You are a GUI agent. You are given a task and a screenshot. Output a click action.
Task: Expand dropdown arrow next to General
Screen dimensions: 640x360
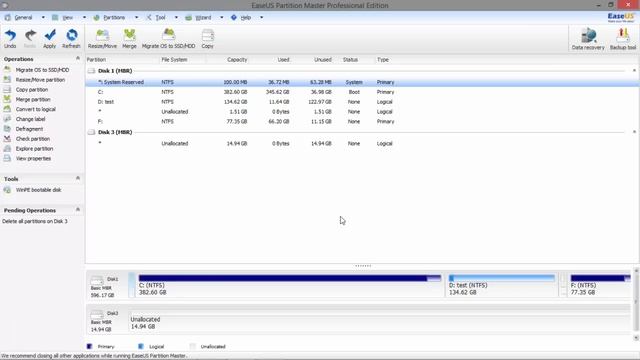(x=43, y=18)
